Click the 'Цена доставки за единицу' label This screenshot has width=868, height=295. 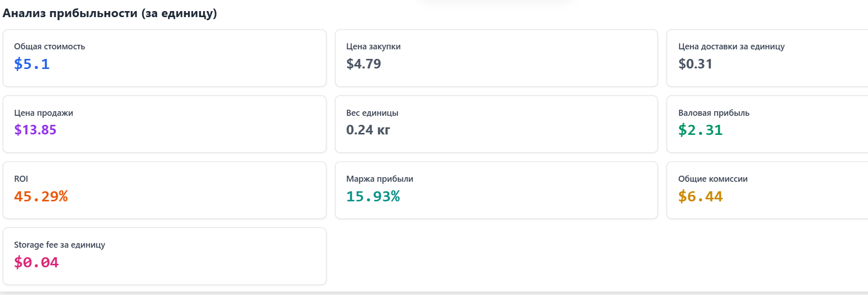731,46
